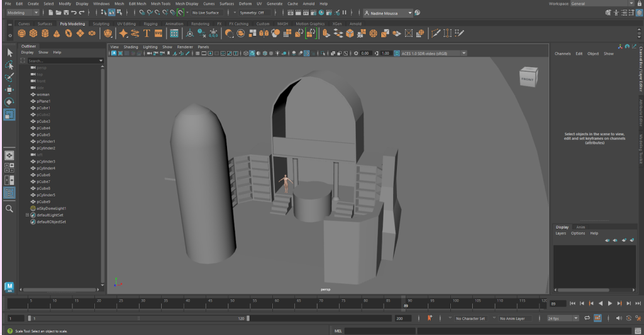Screen dimensions: 644x335
Task: Toggle sound mute speaker icon
Action: click(619, 318)
